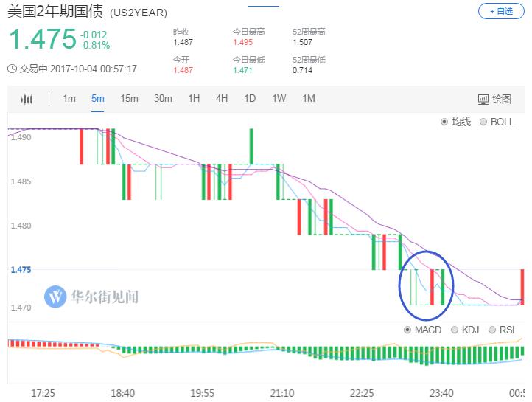Select the 4H timeframe tab
The width and height of the screenshot is (532, 402).
222,99
